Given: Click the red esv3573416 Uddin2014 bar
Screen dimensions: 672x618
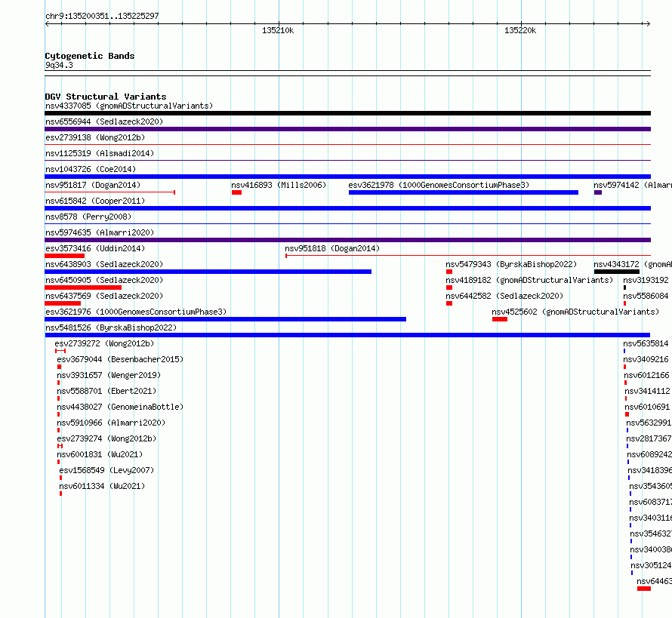Looking at the screenshot, I should 65,256.
